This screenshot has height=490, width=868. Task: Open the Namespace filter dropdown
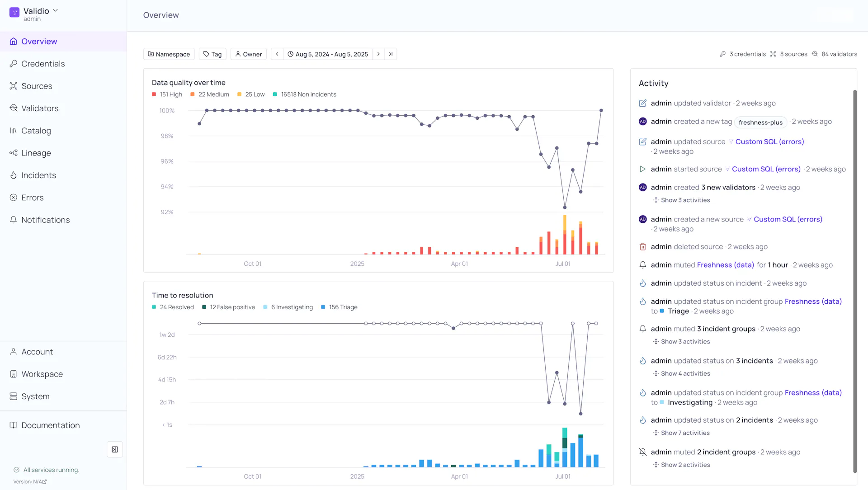(x=169, y=54)
